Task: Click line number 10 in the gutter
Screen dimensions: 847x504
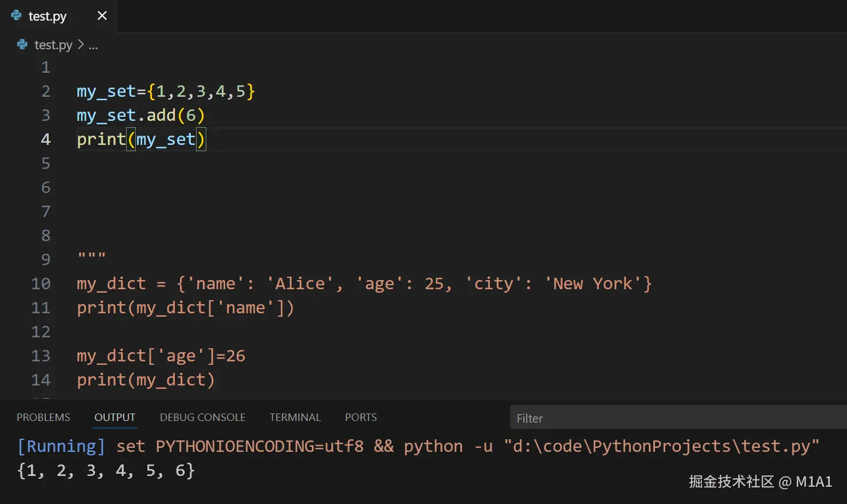Action: [x=41, y=284]
